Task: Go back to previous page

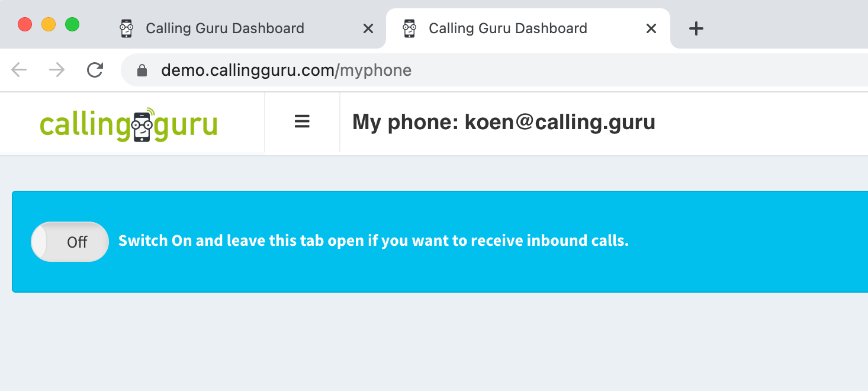Action: [x=19, y=70]
